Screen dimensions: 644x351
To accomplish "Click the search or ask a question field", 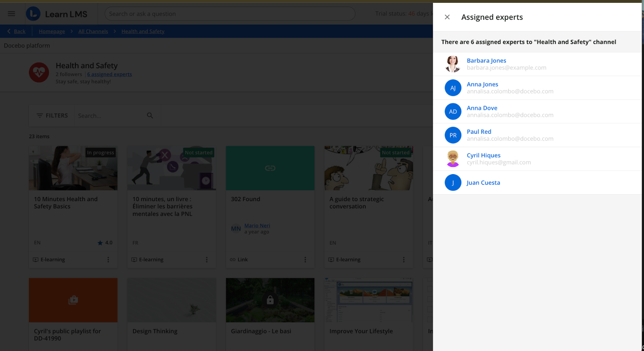I will coord(229,14).
